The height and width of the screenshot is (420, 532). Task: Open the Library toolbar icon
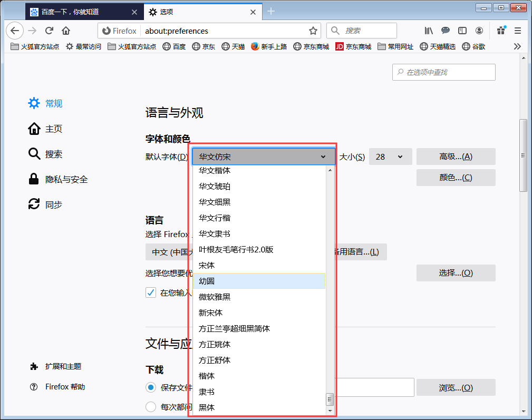pyautogui.click(x=429, y=31)
